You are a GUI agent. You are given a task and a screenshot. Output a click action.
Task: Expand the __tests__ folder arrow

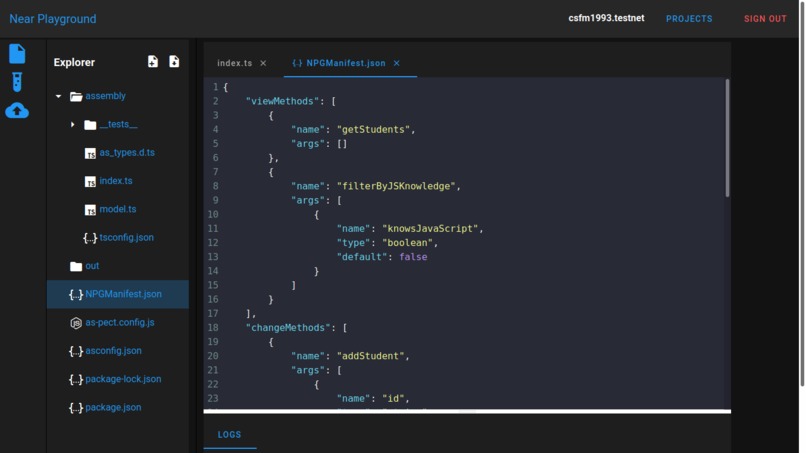72,124
